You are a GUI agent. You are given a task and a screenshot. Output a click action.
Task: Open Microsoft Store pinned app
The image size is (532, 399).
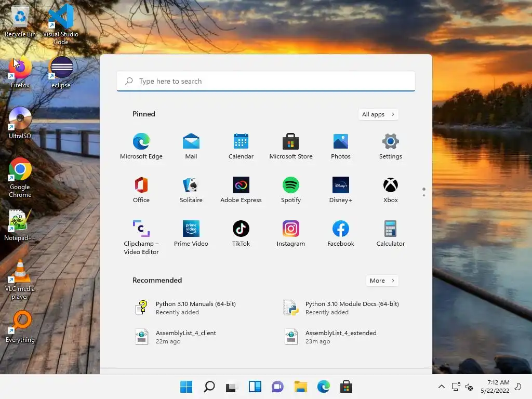tap(291, 146)
